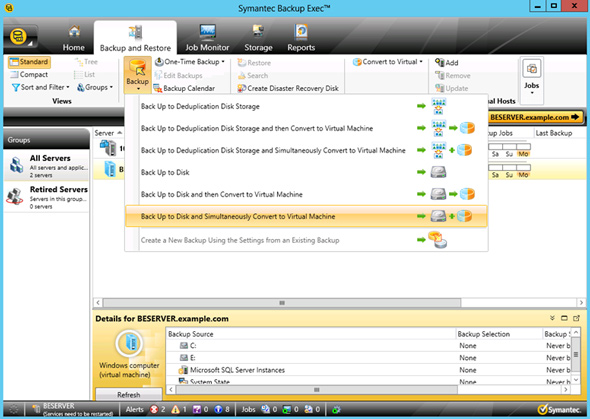
Task: Open the Backup Calendar
Action: tap(184, 88)
